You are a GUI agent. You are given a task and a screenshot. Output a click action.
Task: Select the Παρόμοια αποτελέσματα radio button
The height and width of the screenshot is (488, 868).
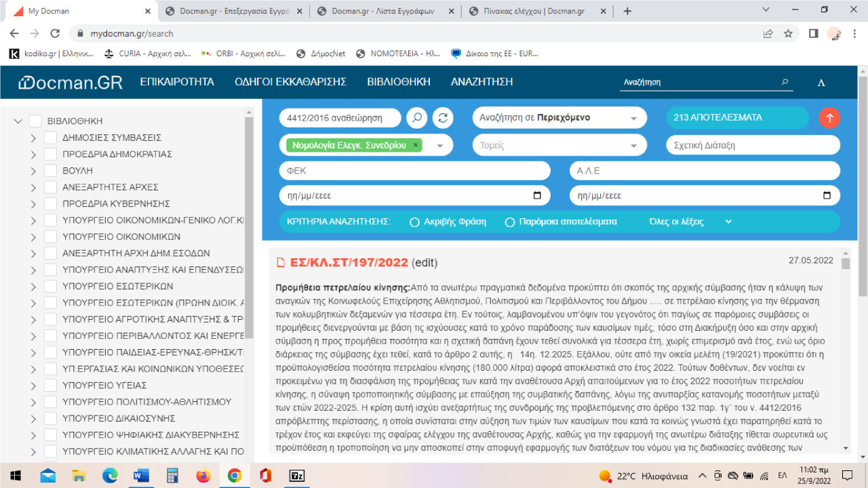pos(509,221)
